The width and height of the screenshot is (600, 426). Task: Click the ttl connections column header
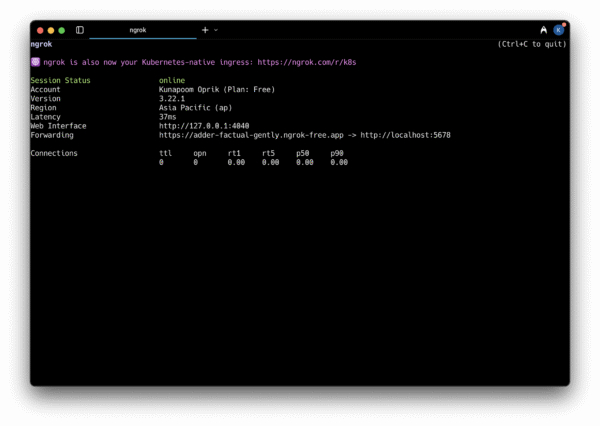pos(166,153)
